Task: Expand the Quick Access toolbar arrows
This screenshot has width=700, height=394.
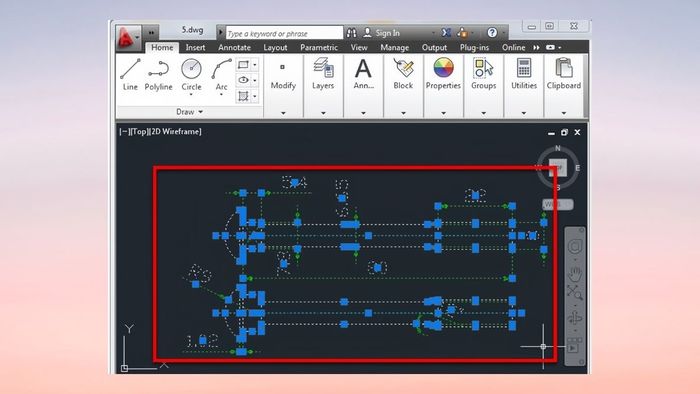Action: pyautogui.click(x=152, y=33)
